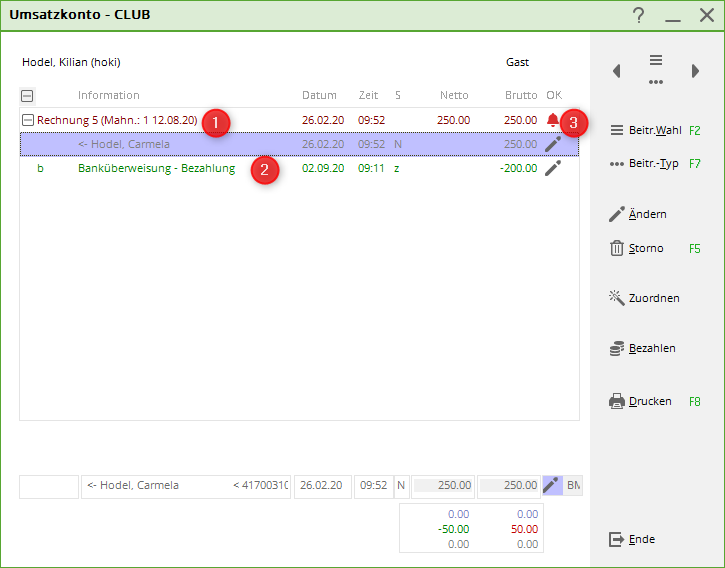Click pencil icon in bottom edit row
Image resolution: width=725 pixels, height=568 pixels.
(x=552, y=486)
